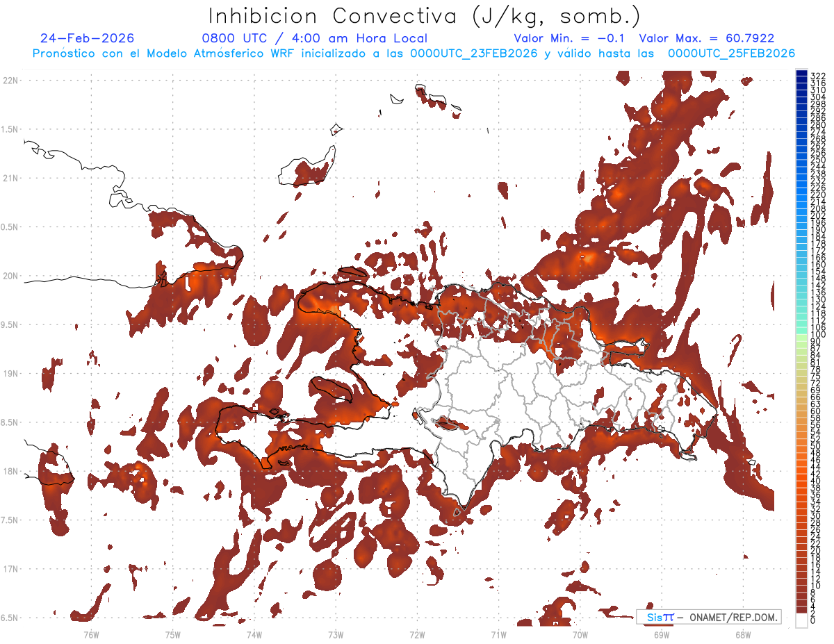Click the "18N" latitude label

[12, 471]
